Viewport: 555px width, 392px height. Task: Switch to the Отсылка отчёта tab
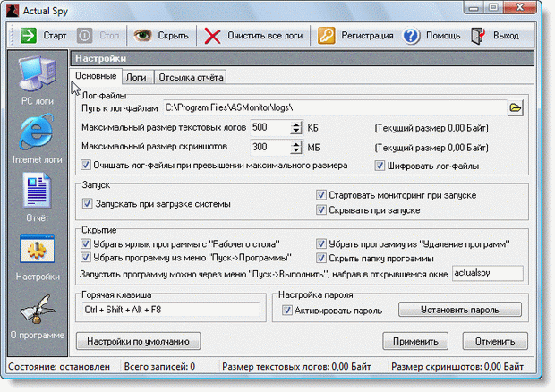pos(191,77)
